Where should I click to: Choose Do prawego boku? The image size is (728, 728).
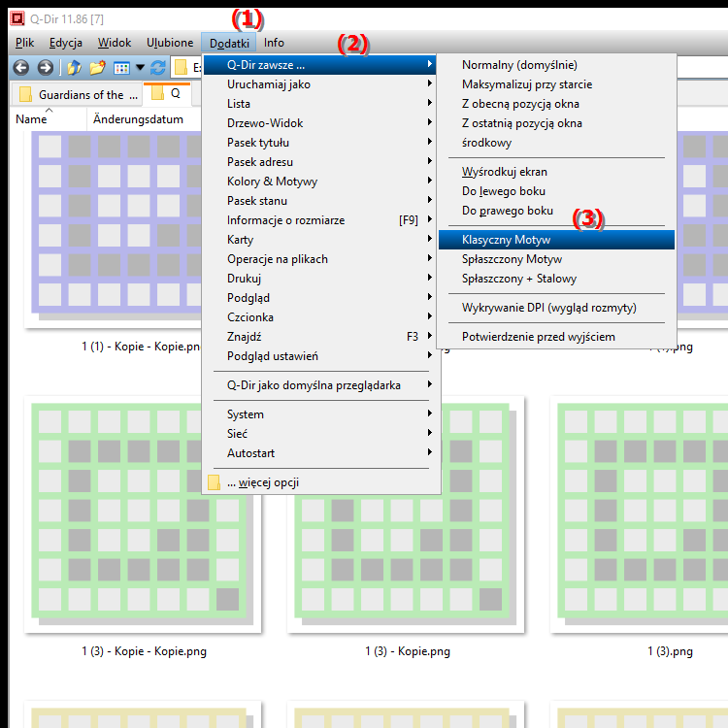point(556,211)
